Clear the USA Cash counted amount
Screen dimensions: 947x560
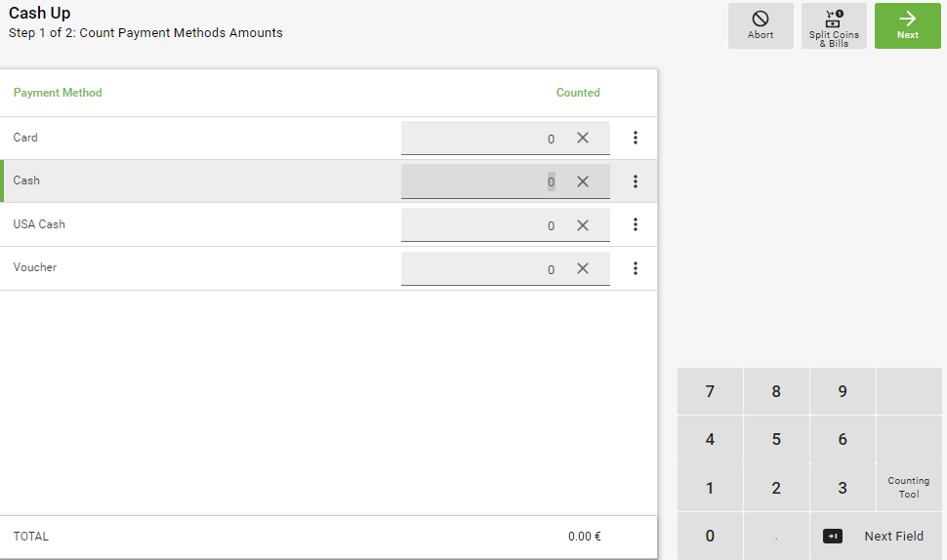click(583, 225)
